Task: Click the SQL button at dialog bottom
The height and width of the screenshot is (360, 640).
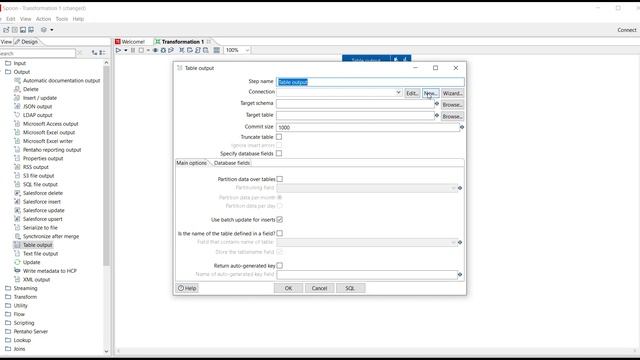Action: coord(350,288)
